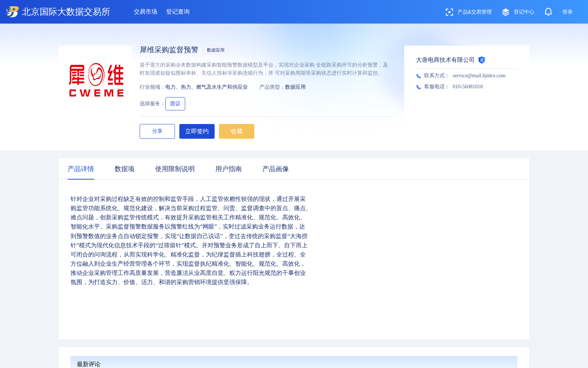Click the 产品类型 value 数据应用
Image resolution: width=588 pixels, height=368 pixels.
point(295,87)
